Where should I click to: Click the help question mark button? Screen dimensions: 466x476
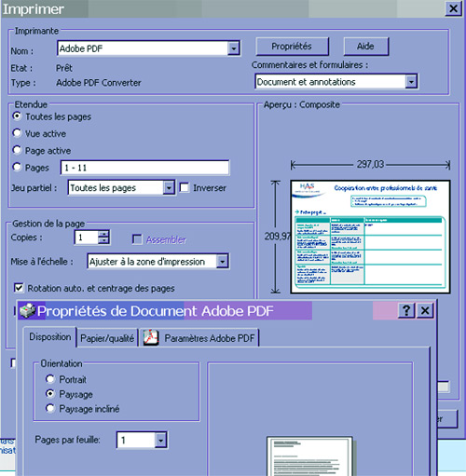click(406, 310)
